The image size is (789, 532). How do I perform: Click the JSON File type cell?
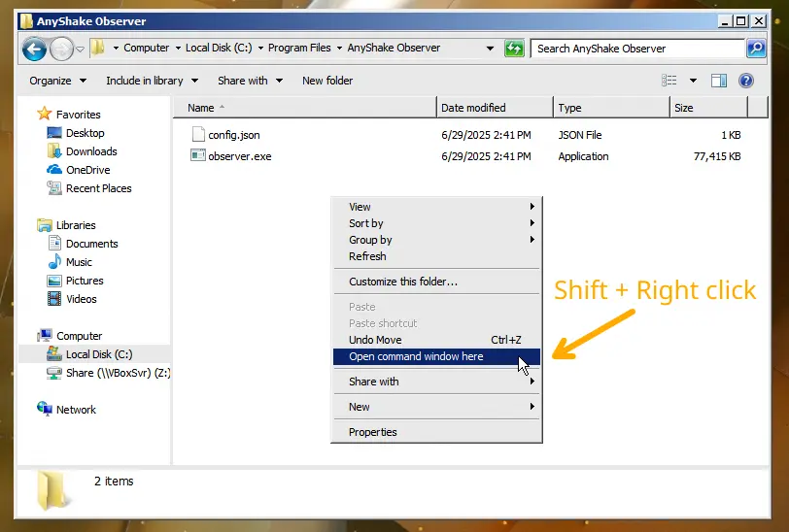580,135
